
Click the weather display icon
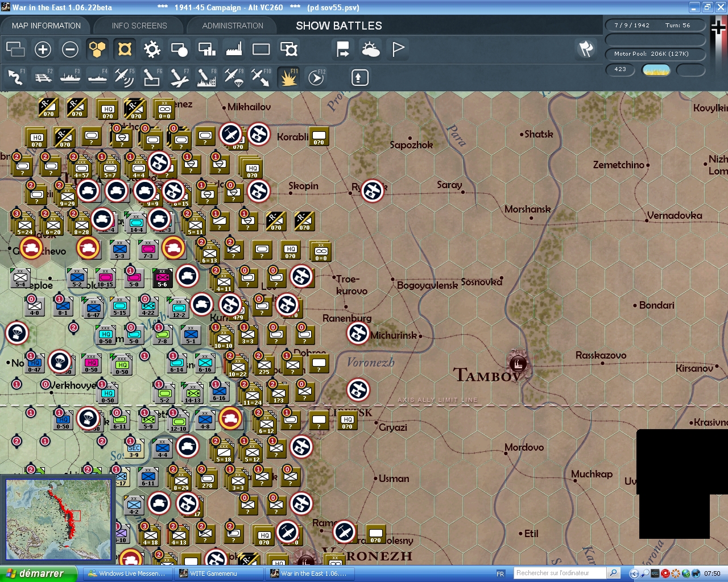point(371,49)
